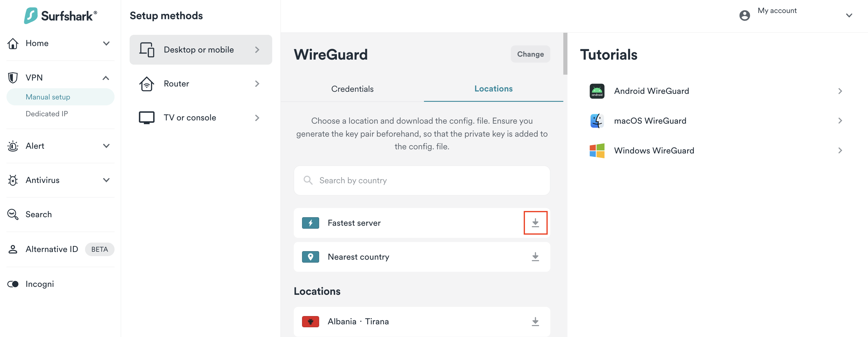Download the Fastest server config file
The height and width of the screenshot is (337, 868).
coord(535,223)
